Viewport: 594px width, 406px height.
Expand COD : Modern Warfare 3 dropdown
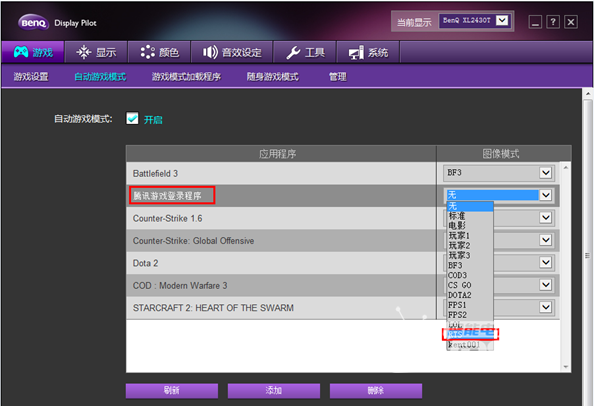[x=546, y=284]
